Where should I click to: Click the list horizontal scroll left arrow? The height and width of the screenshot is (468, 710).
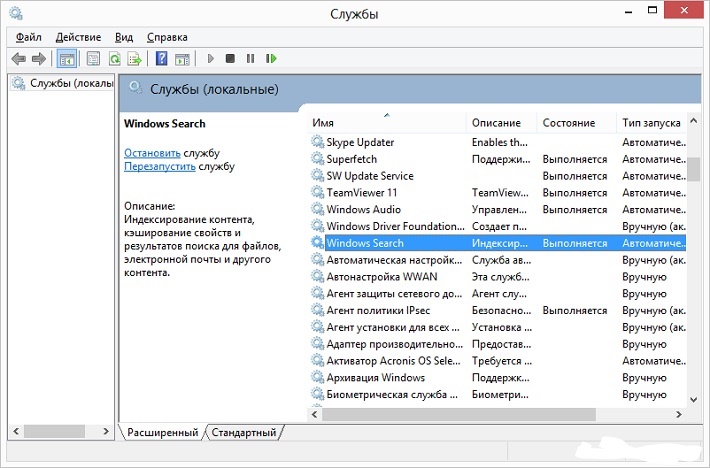[315, 414]
